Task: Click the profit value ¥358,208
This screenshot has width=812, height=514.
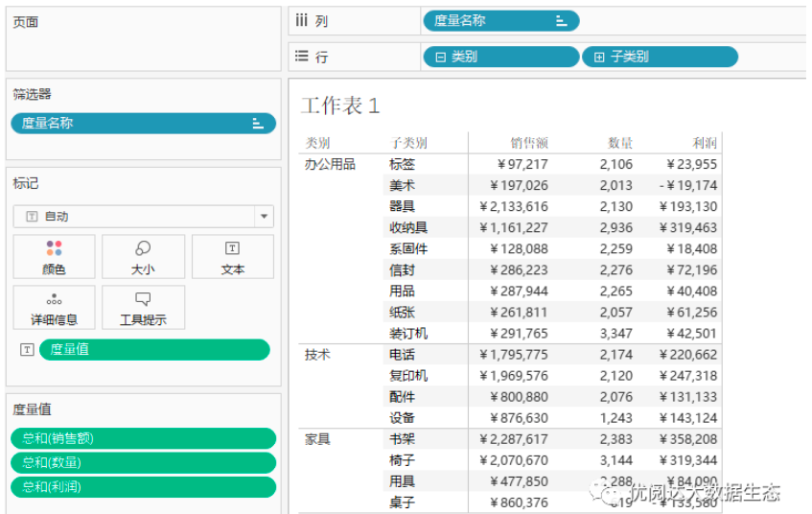Action: pos(688,439)
